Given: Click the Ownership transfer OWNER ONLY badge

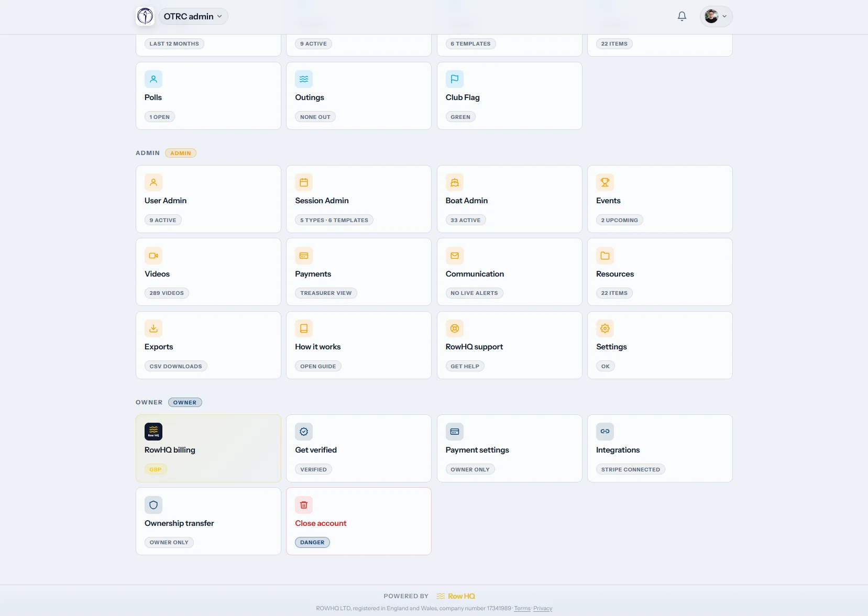Looking at the screenshot, I should point(169,543).
